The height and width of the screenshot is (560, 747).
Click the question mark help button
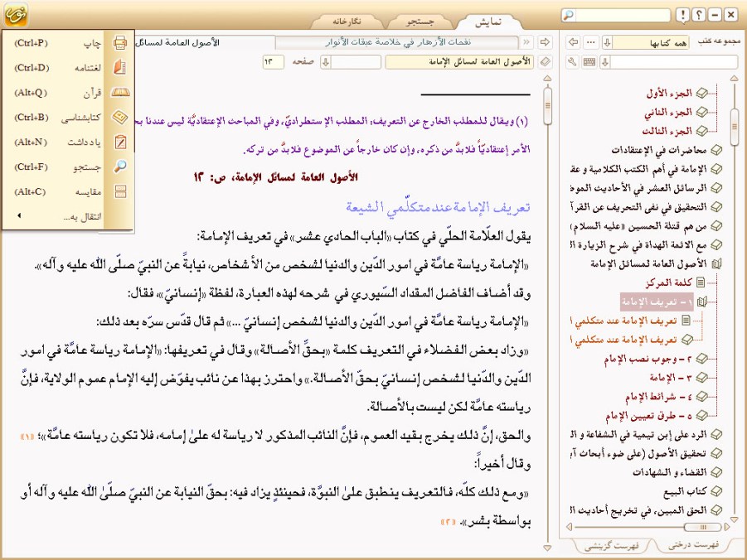(x=698, y=15)
